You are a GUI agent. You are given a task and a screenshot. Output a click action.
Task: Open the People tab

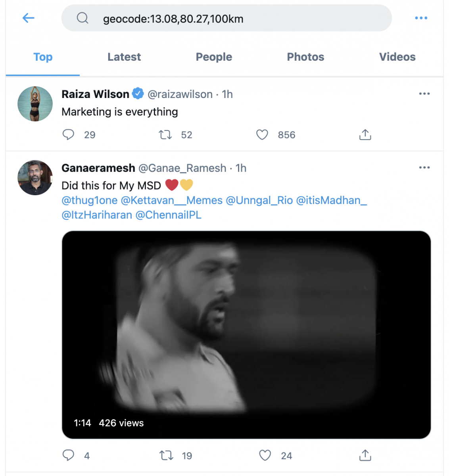point(214,57)
